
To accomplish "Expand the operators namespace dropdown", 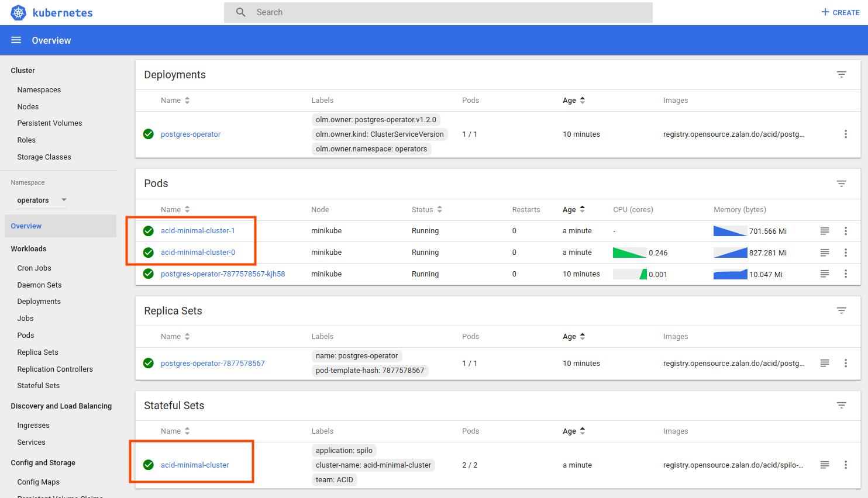I will [x=42, y=200].
